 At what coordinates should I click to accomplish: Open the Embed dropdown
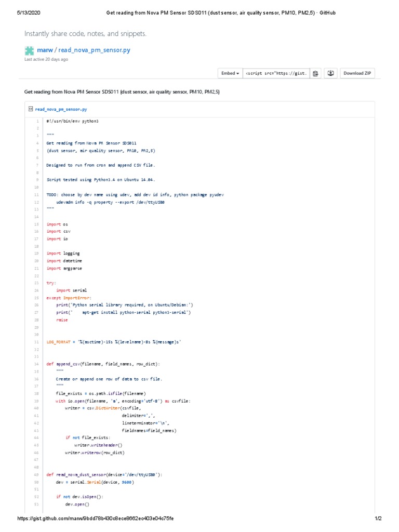point(230,73)
